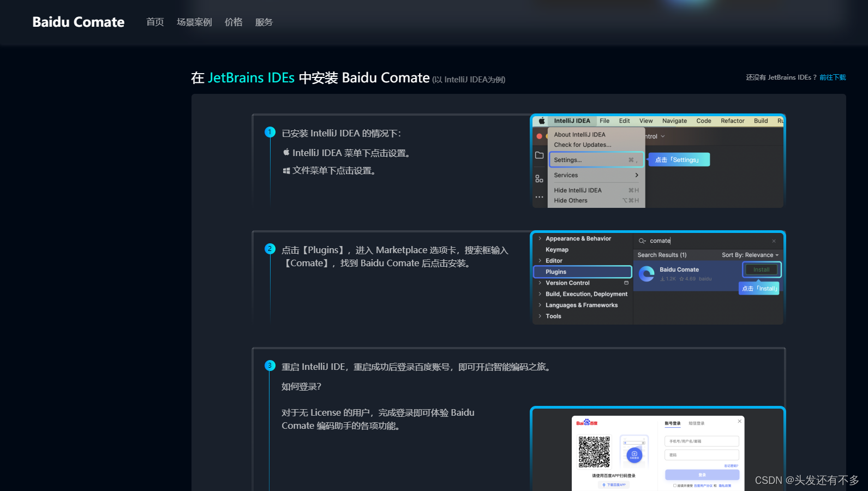Click the 密码 password field
Viewport: 868px width, 491px height.
(x=702, y=455)
